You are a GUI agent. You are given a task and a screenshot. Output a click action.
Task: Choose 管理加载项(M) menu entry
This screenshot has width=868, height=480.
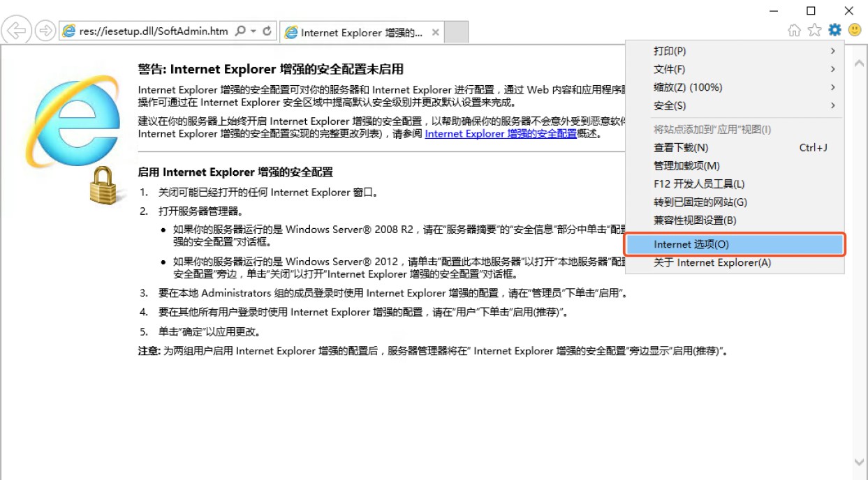[735, 166]
